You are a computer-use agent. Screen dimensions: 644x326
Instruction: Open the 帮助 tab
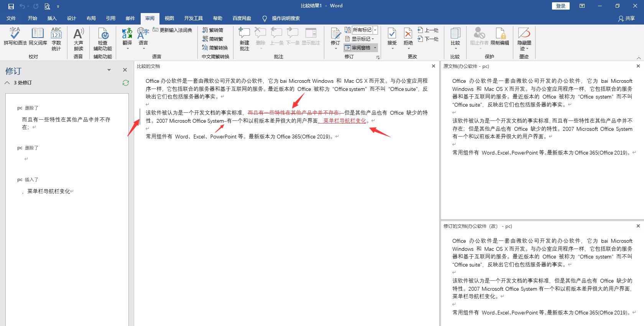pos(218,18)
